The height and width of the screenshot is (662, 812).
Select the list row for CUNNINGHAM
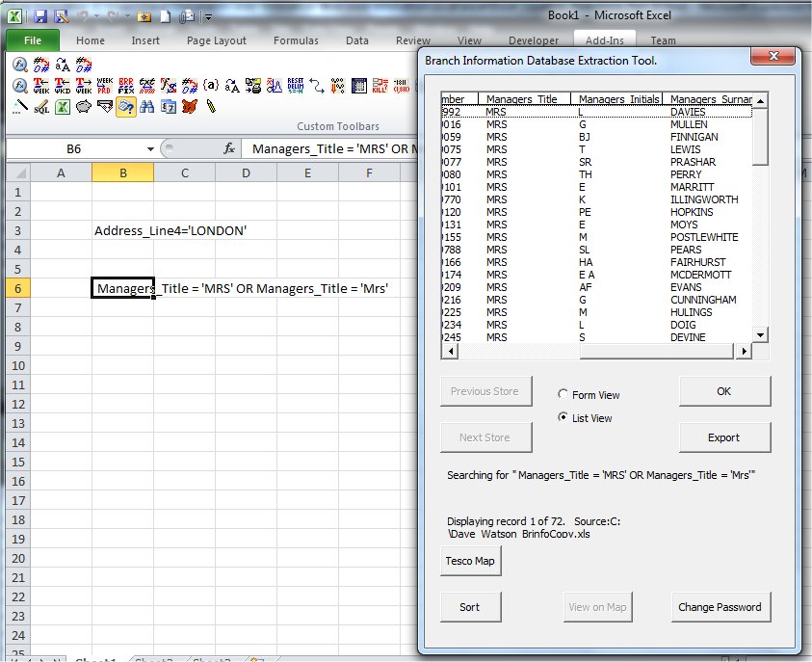[x=596, y=300]
